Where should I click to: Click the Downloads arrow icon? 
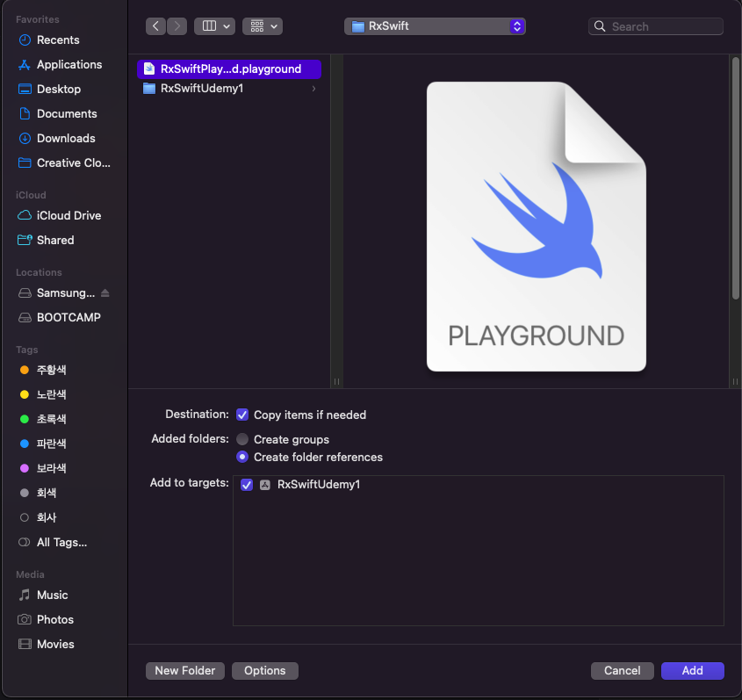[25, 139]
